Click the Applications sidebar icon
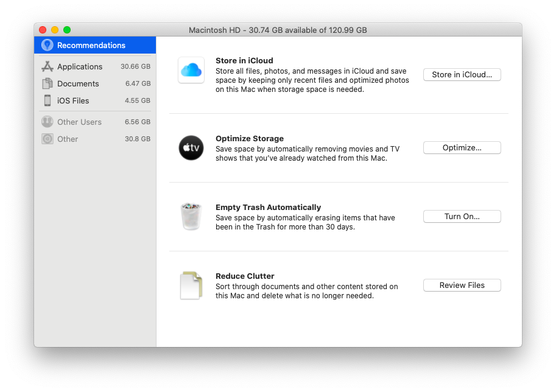 pos(47,66)
